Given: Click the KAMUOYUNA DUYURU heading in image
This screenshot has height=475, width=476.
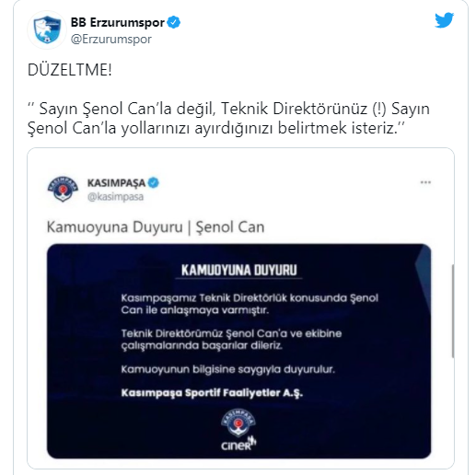Looking at the screenshot, I should coord(238,270).
